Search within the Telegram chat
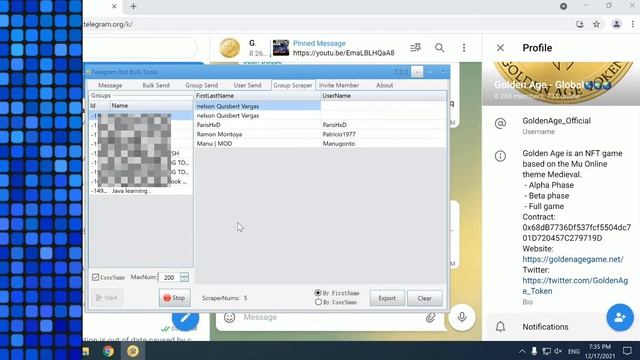The width and height of the screenshot is (640, 360). (440, 48)
